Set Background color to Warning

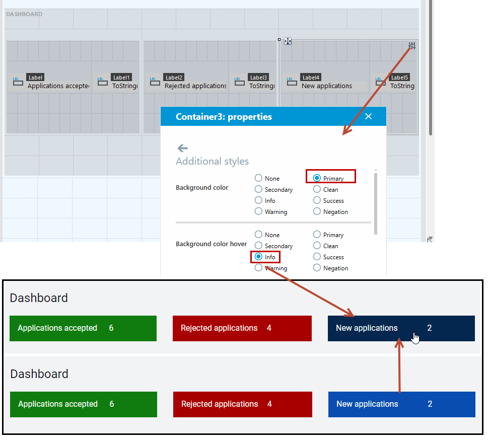tap(258, 211)
